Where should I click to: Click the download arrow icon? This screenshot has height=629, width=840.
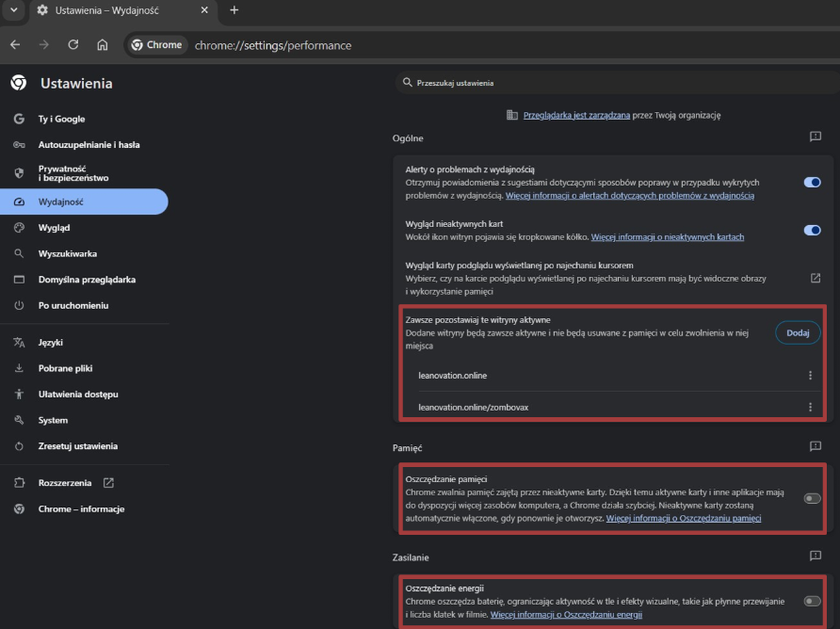(19, 368)
